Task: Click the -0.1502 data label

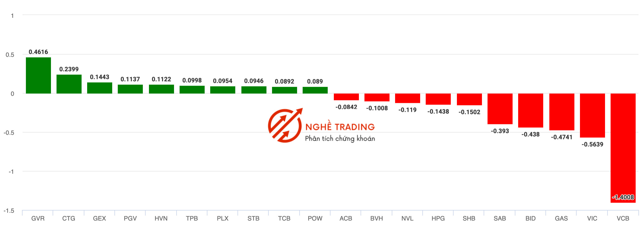Action: (x=469, y=112)
